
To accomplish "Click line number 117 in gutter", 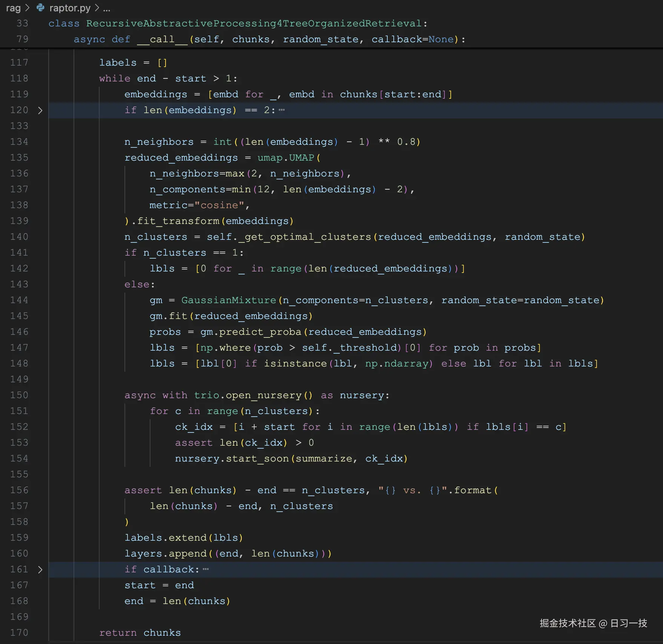I will click(x=19, y=63).
